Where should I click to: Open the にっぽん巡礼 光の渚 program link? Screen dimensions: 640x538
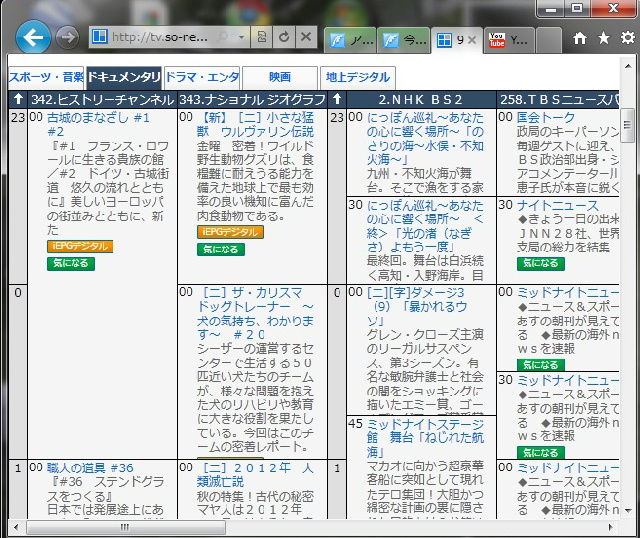tap(425, 226)
